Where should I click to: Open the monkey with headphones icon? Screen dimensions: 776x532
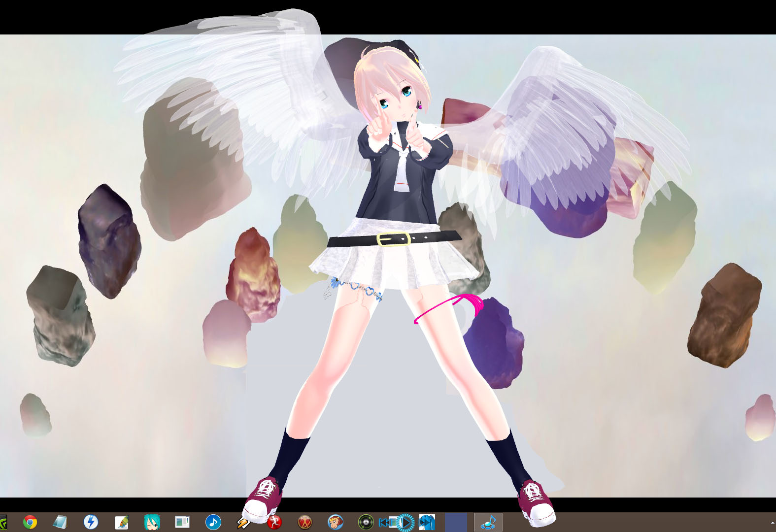(x=336, y=522)
